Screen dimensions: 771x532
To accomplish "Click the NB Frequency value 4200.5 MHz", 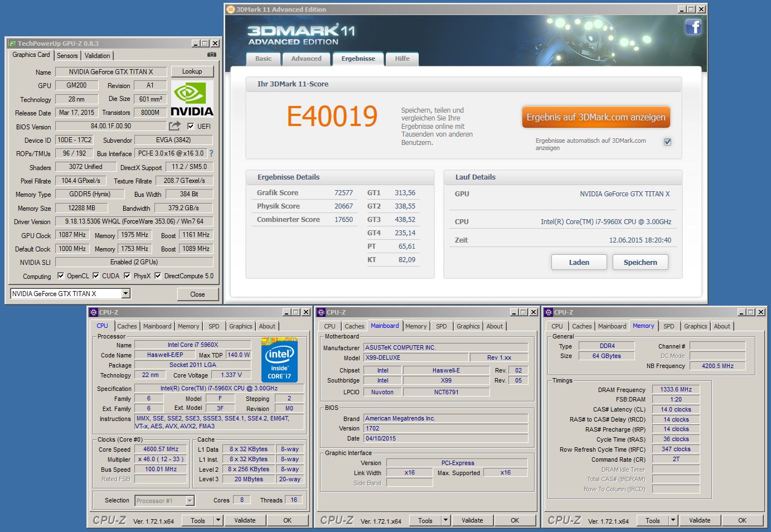I will pyautogui.click(x=717, y=366).
